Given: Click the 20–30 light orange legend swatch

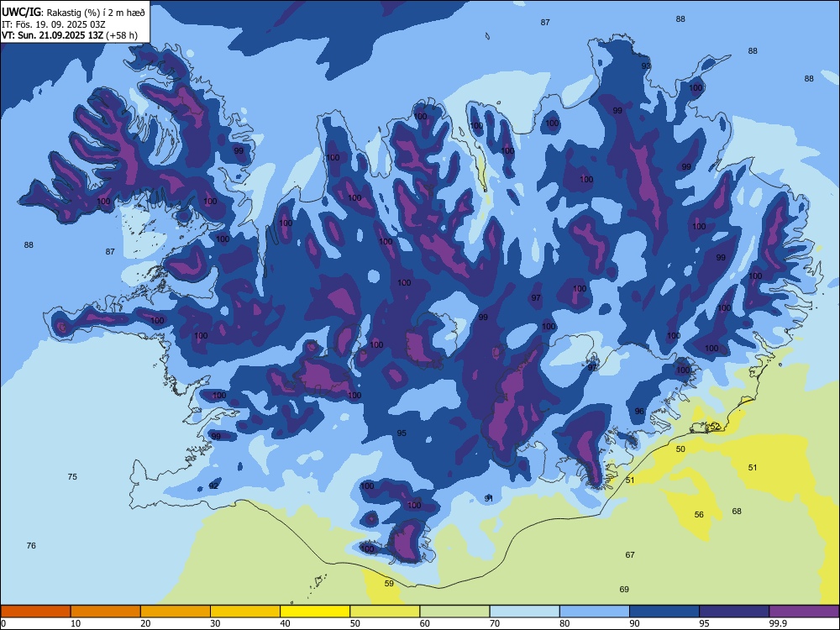Looking at the screenshot, I should (x=176, y=612).
